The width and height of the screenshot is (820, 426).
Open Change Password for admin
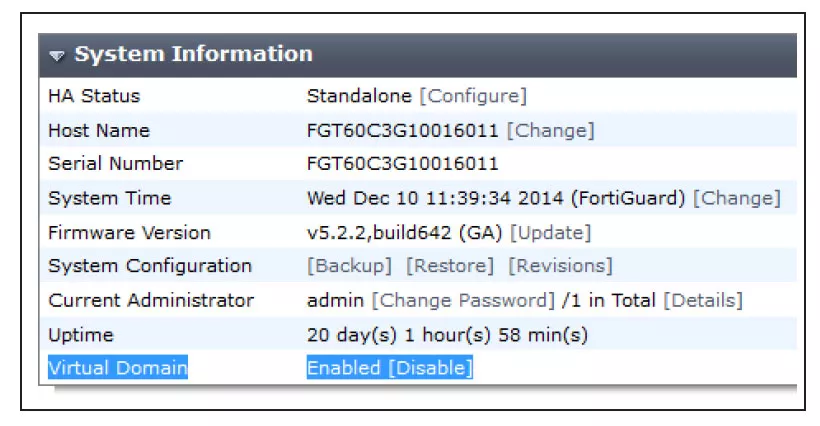tap(463, 300)
